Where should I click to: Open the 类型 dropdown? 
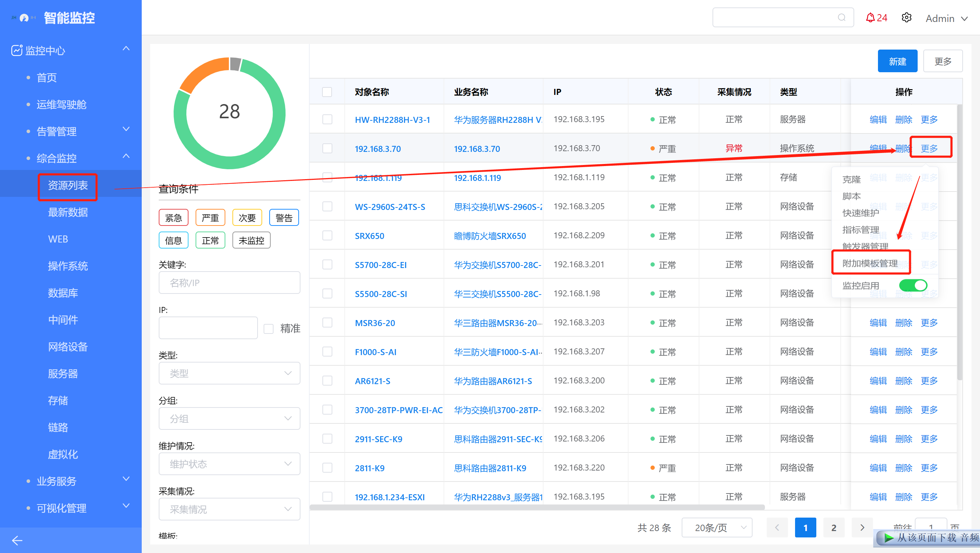(x=229, y=373)
